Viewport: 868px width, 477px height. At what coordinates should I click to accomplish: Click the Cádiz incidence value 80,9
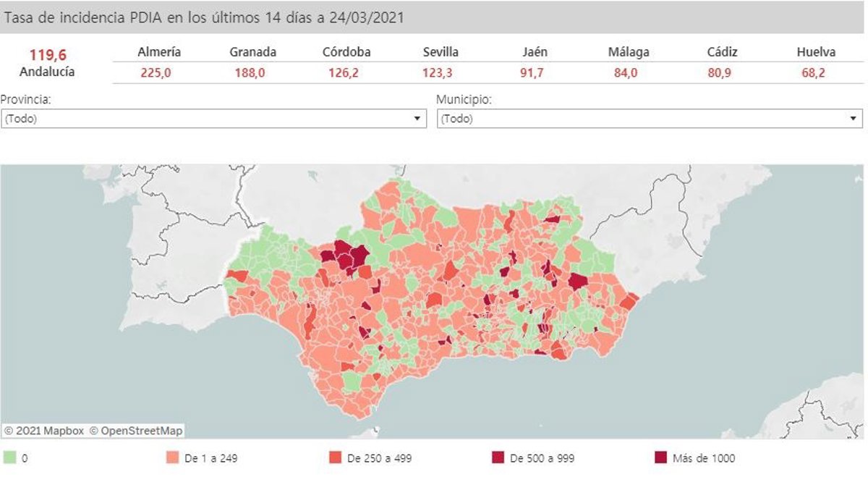click(x=723, y=72)
